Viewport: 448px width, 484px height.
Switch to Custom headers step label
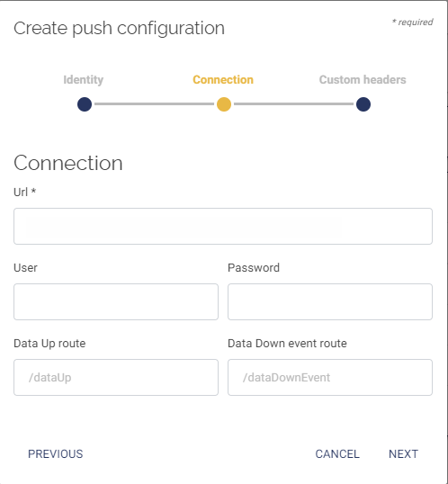pos(363,80)
